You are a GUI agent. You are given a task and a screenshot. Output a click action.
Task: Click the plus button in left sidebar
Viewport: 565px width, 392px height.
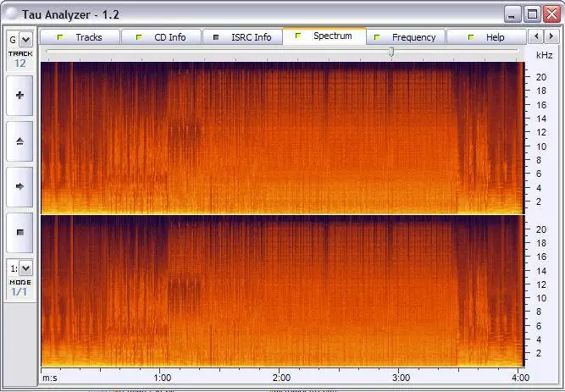(19, 96)
